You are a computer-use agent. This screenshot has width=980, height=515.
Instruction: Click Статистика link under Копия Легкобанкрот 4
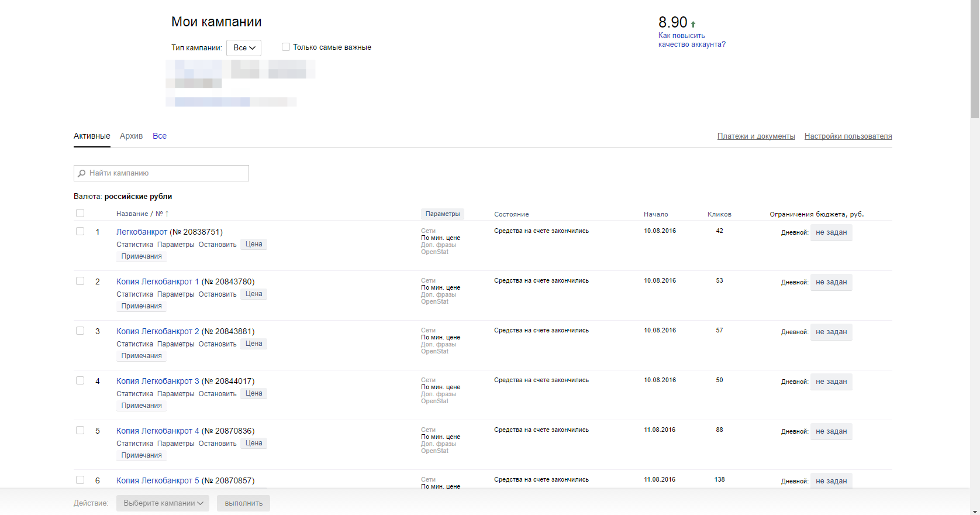[134, 444]
